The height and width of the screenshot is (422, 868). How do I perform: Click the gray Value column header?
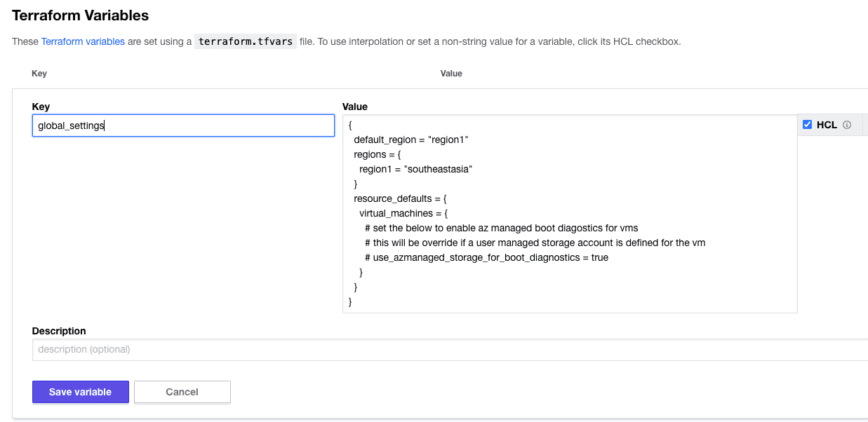click(451, 74)
